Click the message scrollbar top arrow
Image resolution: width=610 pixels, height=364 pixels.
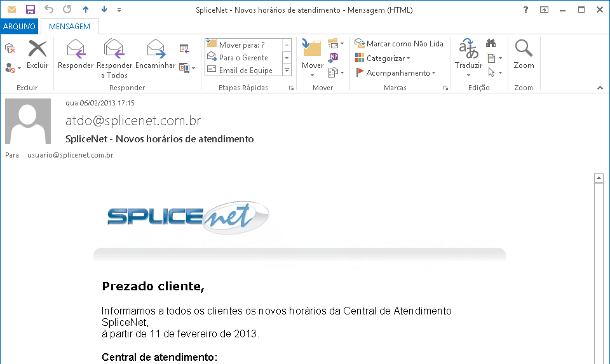[598, 179]
